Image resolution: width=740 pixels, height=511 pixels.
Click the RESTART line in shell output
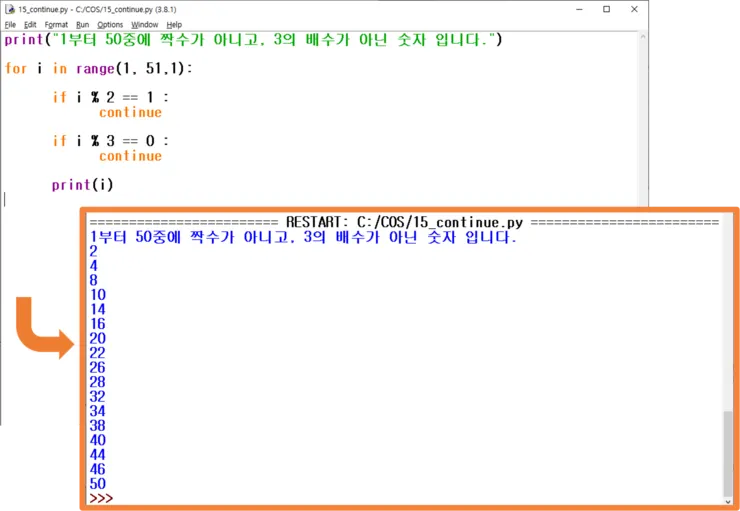pyautogui.click(x=404, y=223)
